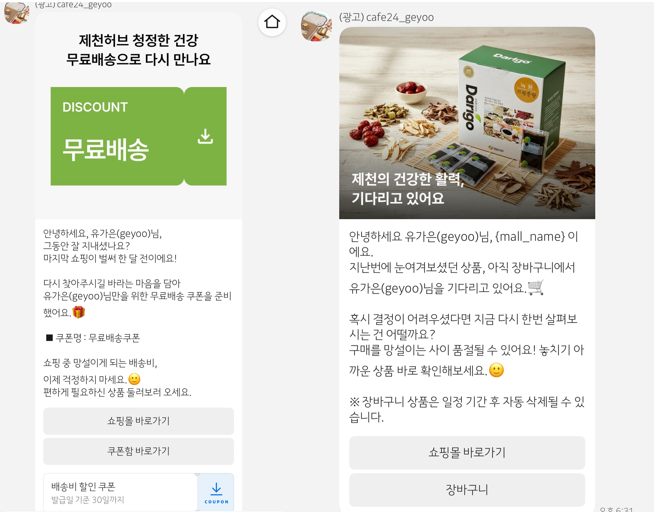This screenshot has height=512, width=654.
Task: Open the right cafe24_geyoo profile avatar
Action: pos(316,26)
